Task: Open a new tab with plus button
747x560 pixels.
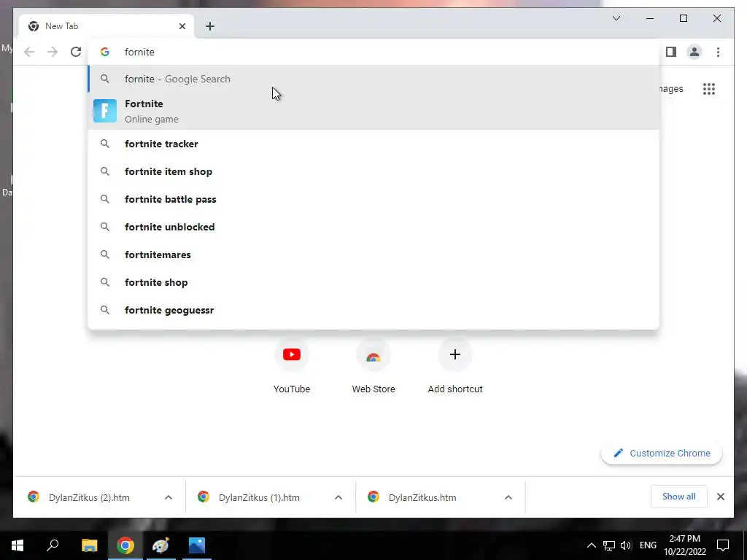Action: pos(210,26)
